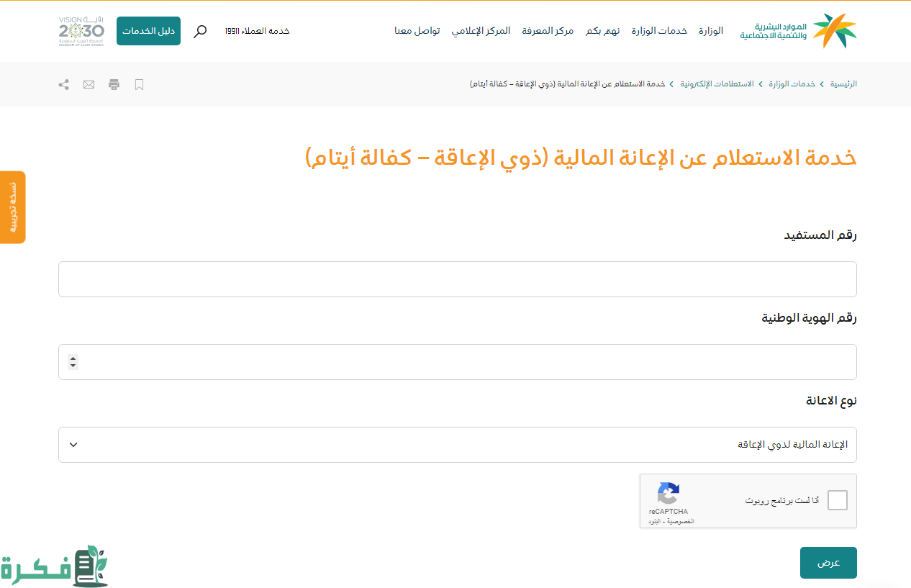Go to 'الرئيسية' breadcrumb link
The height and width of the screenshot is (588, 911).
tap(843, 84)
